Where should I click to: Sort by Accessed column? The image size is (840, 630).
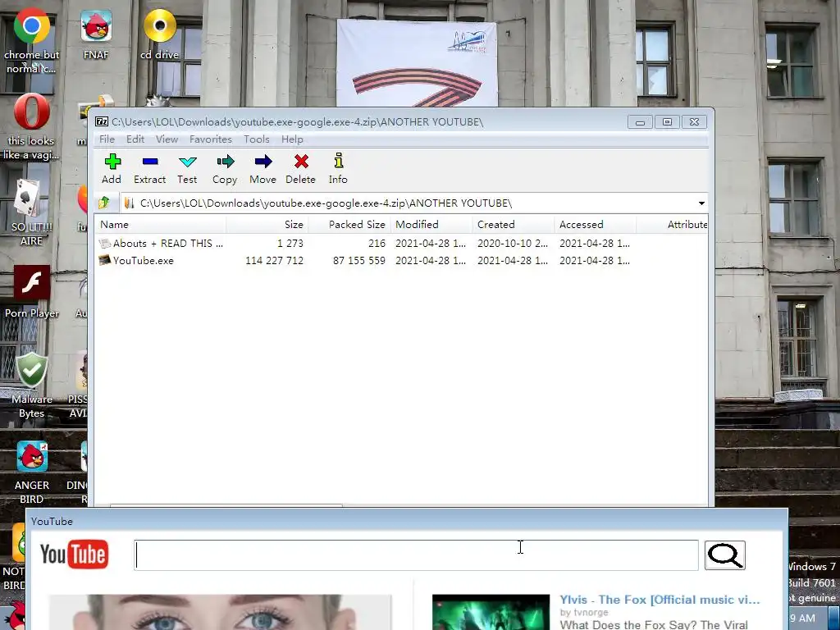(x=596, y=225)
